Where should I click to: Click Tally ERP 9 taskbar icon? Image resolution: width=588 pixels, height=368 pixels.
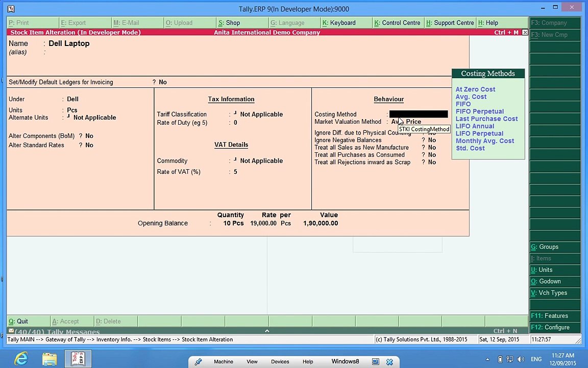coord(78,359)
